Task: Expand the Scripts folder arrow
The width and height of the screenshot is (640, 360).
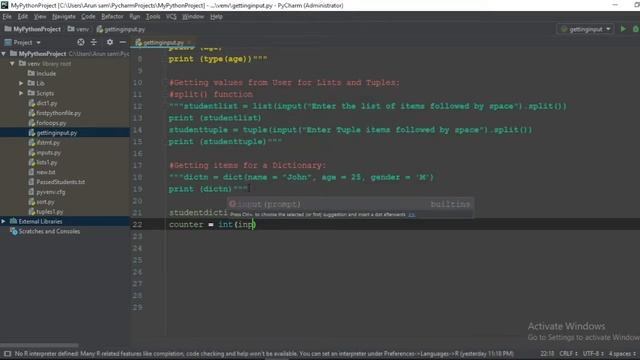Action: (x=21, y=93)
